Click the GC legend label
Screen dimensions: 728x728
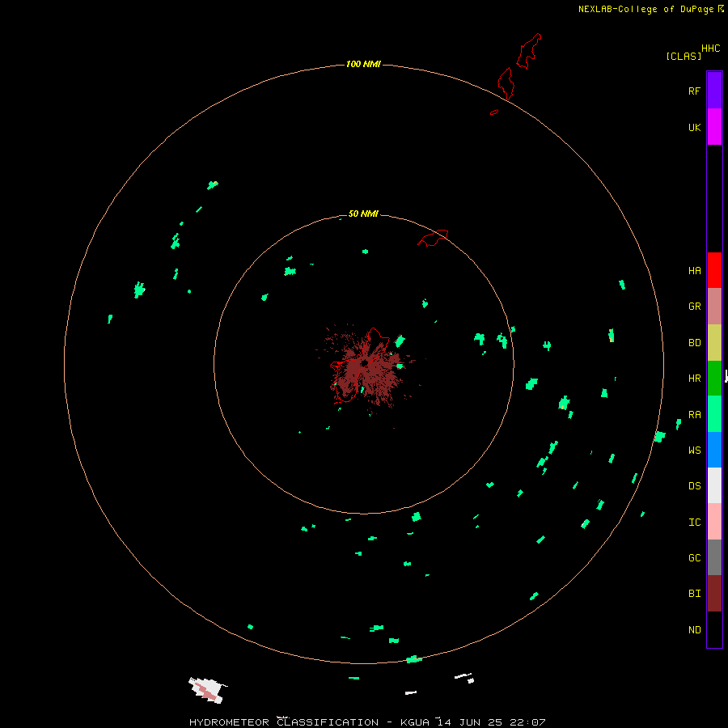pos(694,558)
